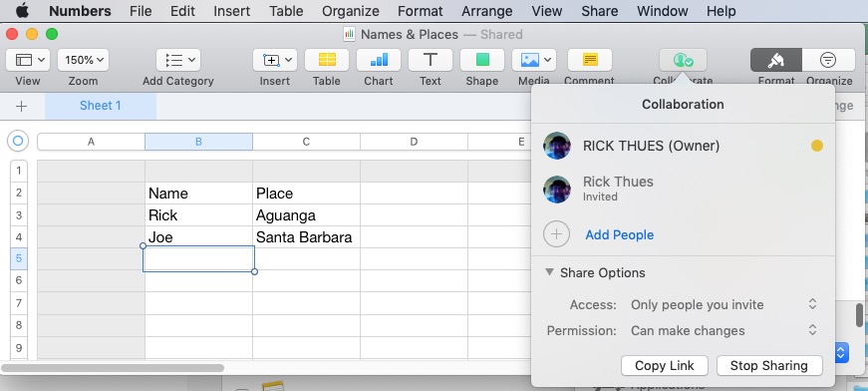The height and width of the screenshot is (391, 868).
Task: Click the Add People plus circle icon
Action: point(556,234)
